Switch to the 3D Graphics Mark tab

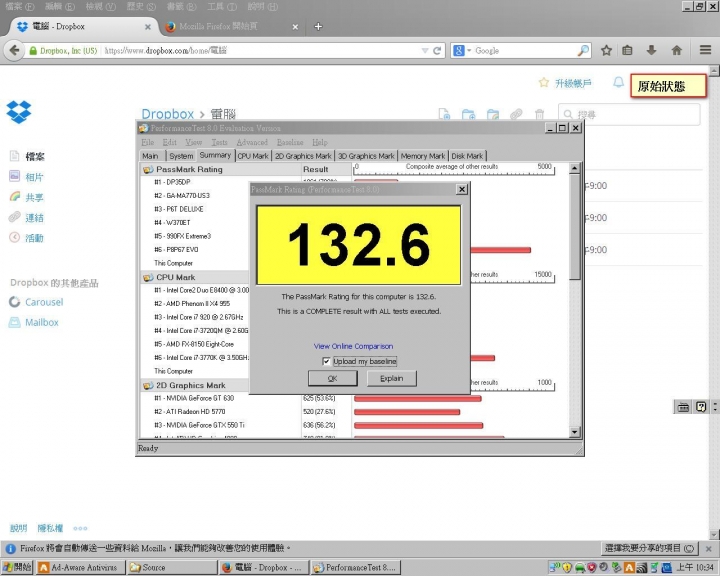366,156
